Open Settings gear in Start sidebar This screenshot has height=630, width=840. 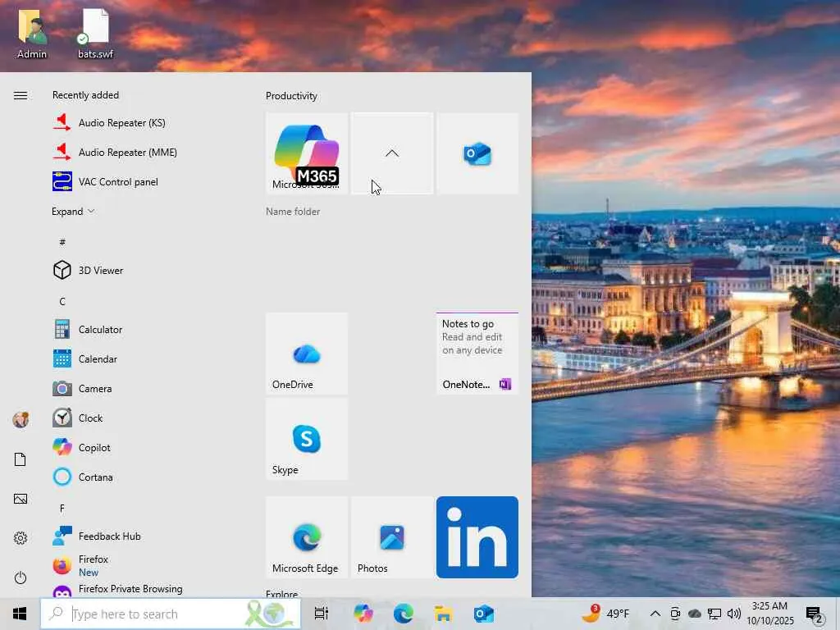[x=21, y=538]
